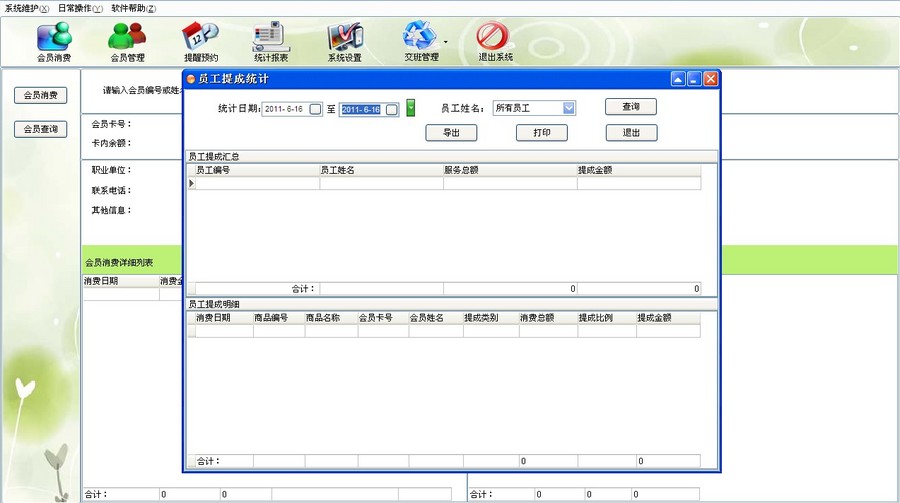This screenshot has width=900, height=503.
Task: Open the 系统维护 menu
Action: [26, 8]
